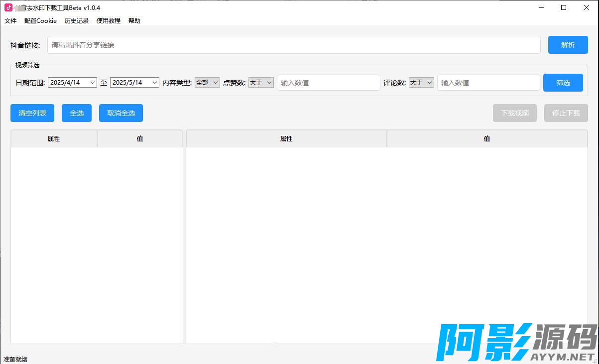Image resolution: width=599 pixels, height=364 pixels.
Task: Focus the 抖音链接 share link input
Action: (x=294, y=45)
